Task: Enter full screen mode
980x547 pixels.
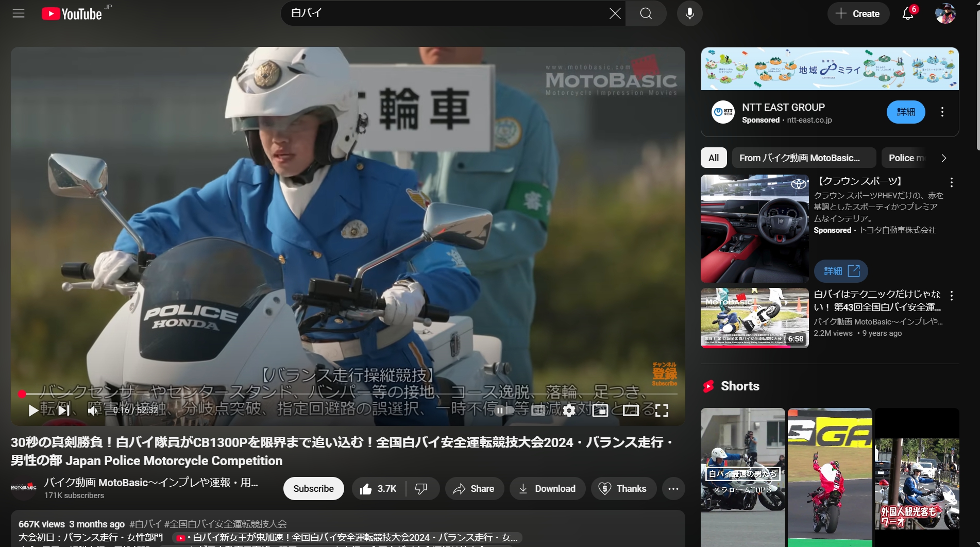Action: pyautogui.click(x=662, y=411)
